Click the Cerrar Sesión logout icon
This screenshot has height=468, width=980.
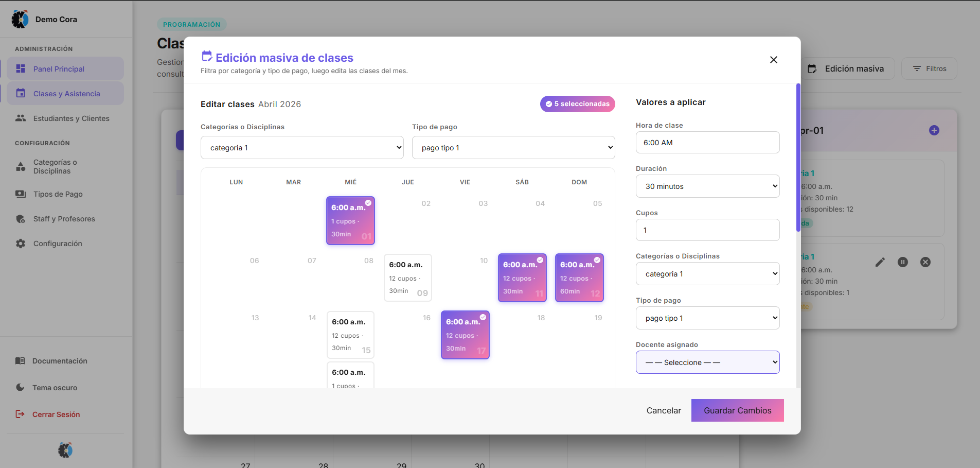[x=20, y=414]
